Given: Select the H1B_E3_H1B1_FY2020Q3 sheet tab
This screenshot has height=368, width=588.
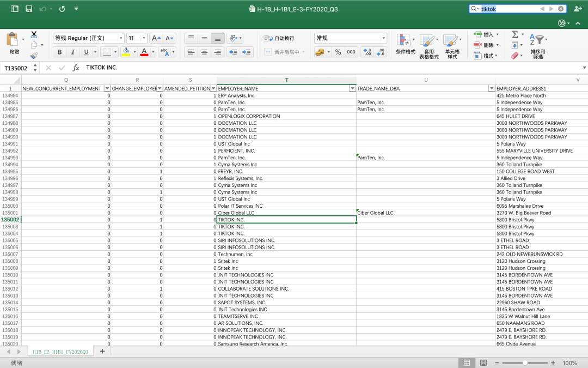Looking at the screenshot, I should 60,352.
